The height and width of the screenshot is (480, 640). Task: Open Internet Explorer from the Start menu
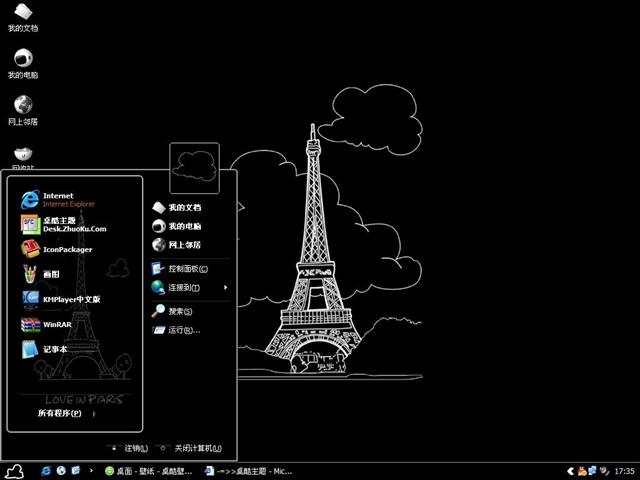coord(58,200)
